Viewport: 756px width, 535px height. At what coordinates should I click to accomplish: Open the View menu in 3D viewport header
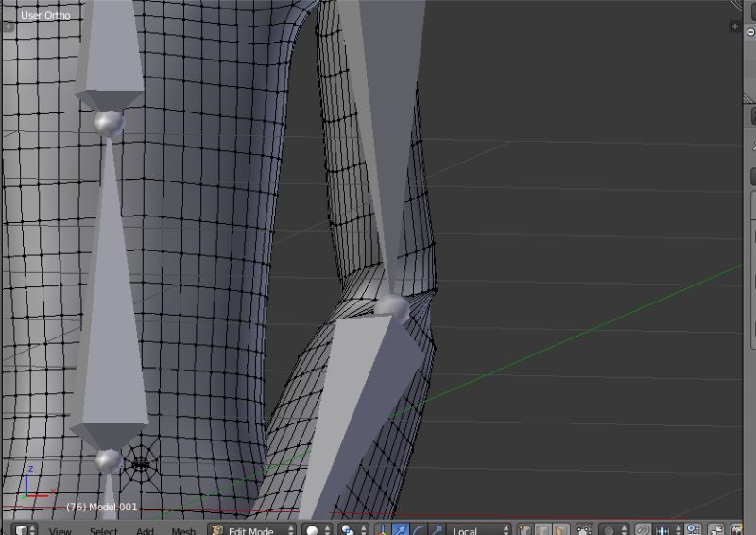60,530
